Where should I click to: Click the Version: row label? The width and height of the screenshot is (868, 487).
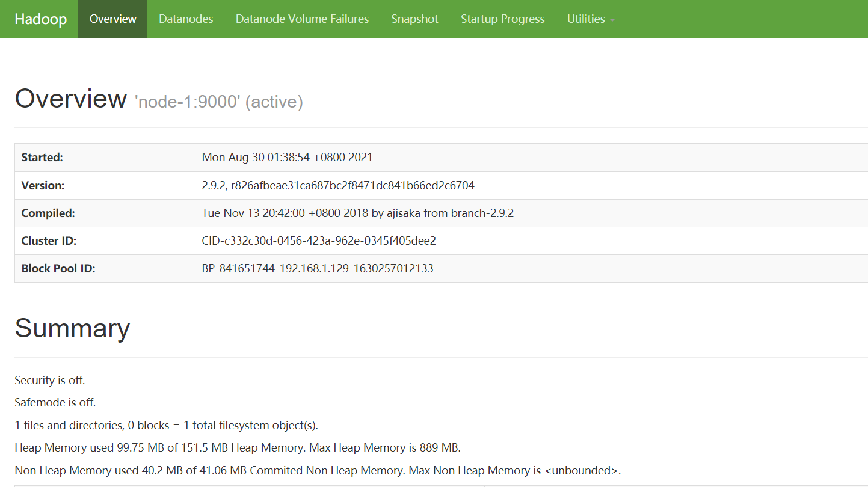tap(43, 186)
